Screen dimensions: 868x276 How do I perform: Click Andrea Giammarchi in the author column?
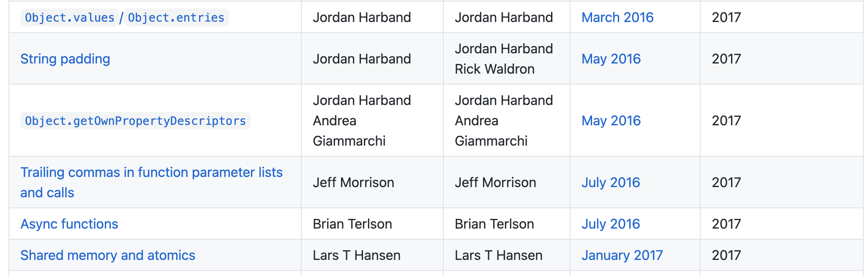coord(349,131)
